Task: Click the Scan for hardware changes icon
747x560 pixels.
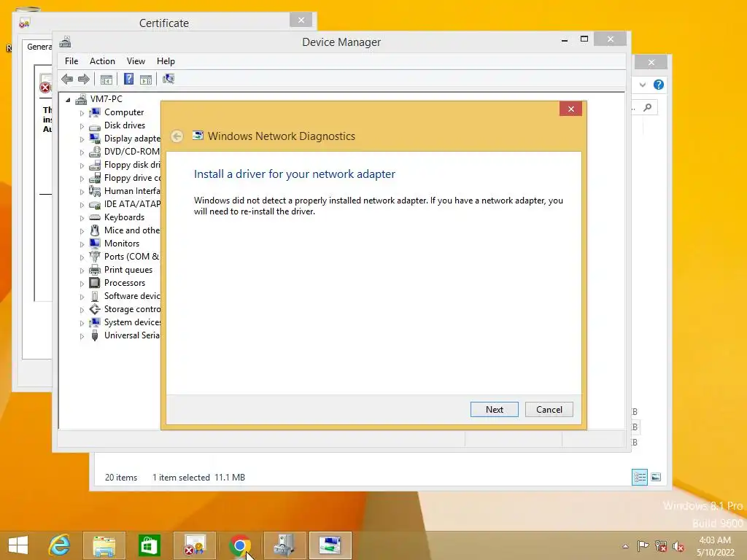Action: (169, 79)
